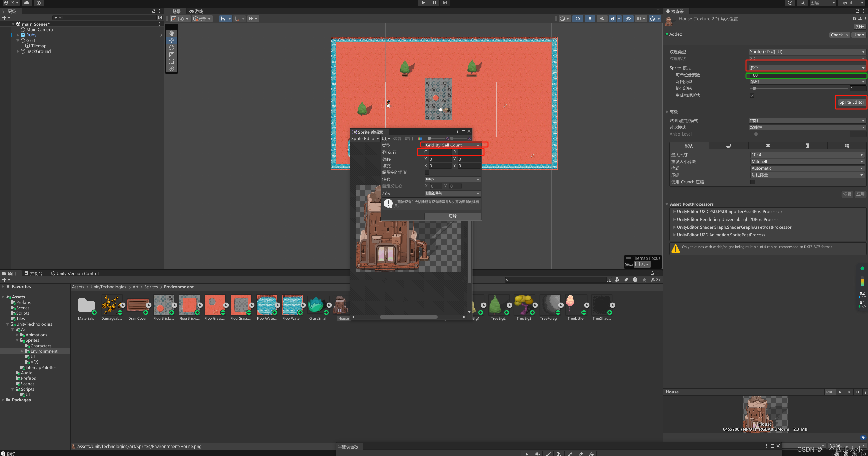The image size is (868, 456).
Task: Select the Hand view tool
Action: (172, 33)
